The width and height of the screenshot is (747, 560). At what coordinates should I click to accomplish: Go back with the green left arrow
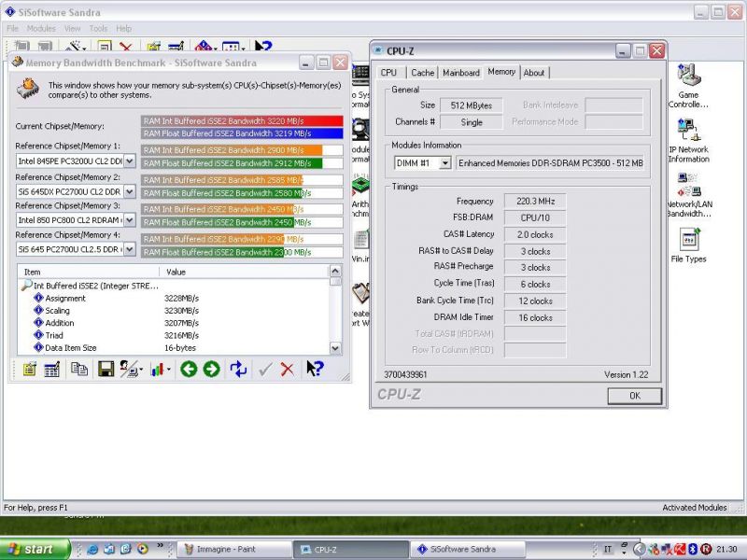pyautogui.click(x=189, y=369)
